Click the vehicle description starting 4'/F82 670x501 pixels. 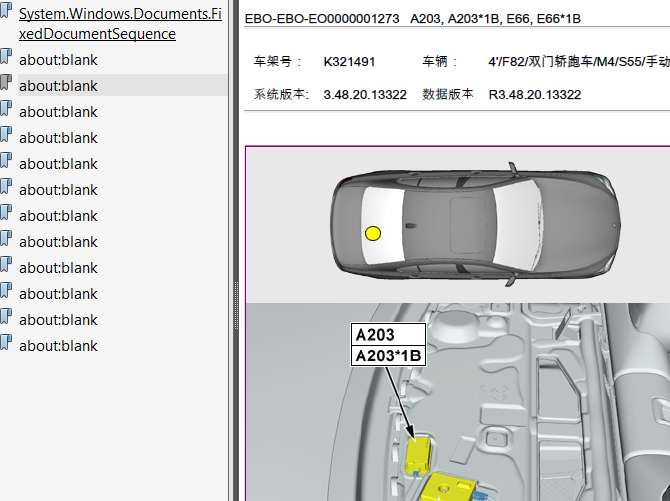[579, 62]
